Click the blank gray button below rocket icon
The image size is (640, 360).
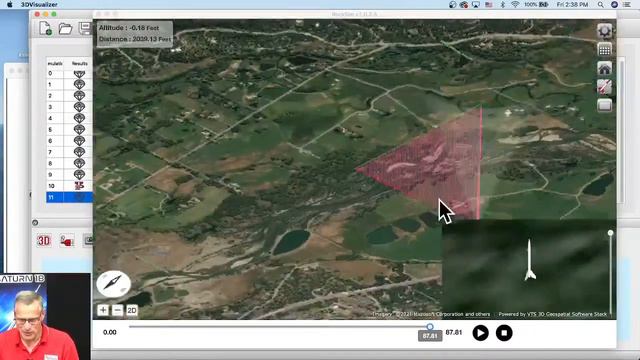(x=604, y=105)
